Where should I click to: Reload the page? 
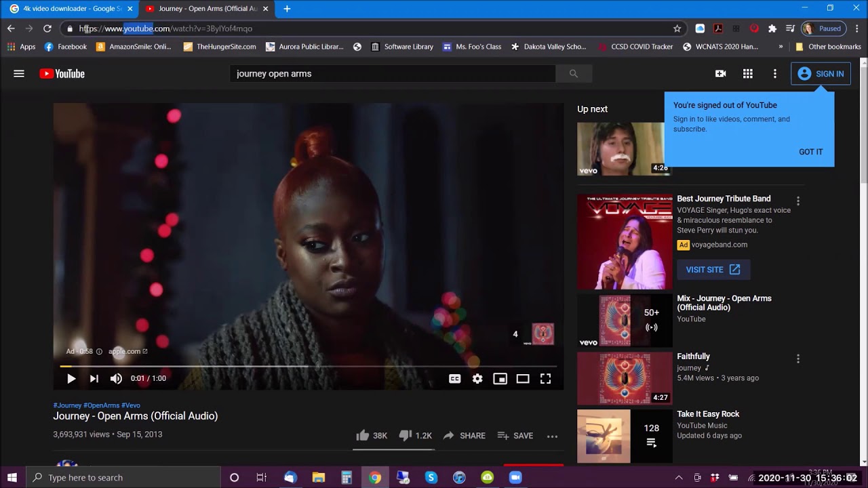(47, 28)
